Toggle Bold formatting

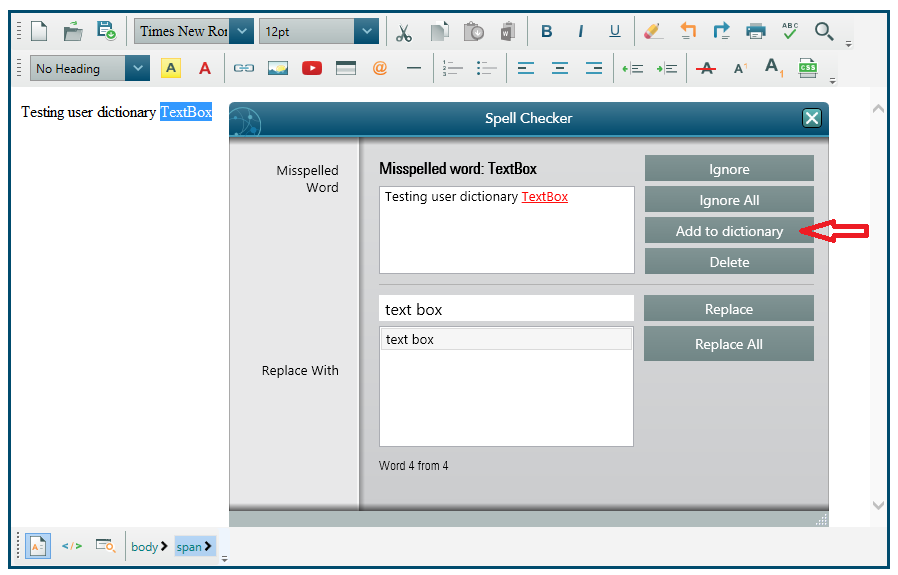pyautogui.click(x=547, y=31)
